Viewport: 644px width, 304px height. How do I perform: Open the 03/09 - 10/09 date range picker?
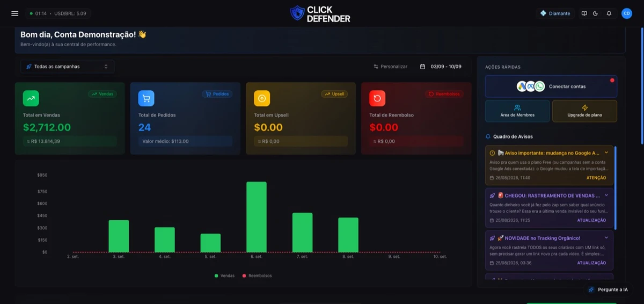pos(441,67)
